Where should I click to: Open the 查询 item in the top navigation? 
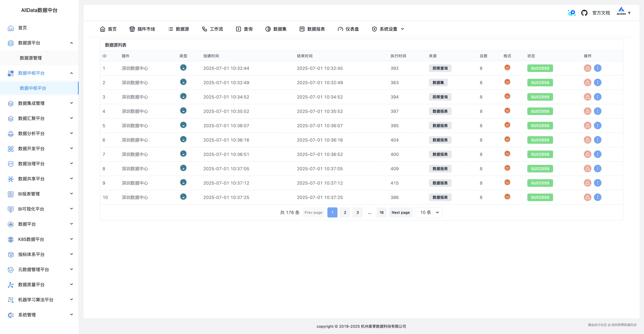(244, 29)
